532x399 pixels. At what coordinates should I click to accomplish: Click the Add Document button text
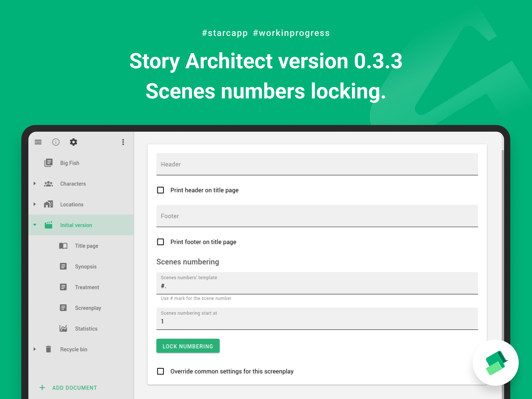pyautogui.click(x=74, y=388)
